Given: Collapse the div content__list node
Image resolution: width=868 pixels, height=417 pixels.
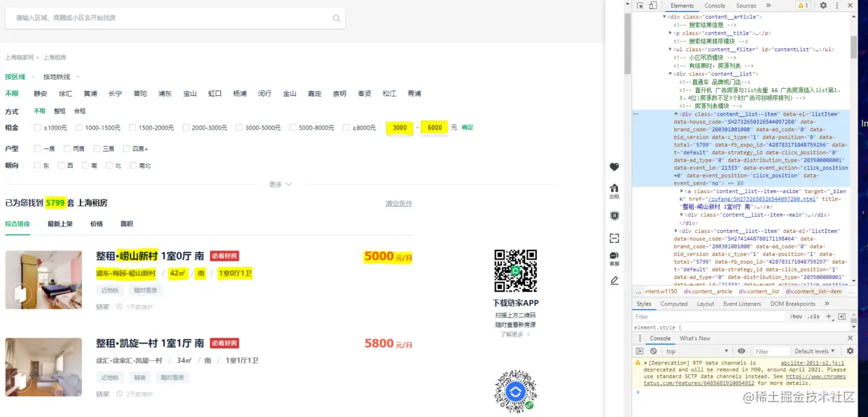Looking at the screenshot, I should point(671,73).
